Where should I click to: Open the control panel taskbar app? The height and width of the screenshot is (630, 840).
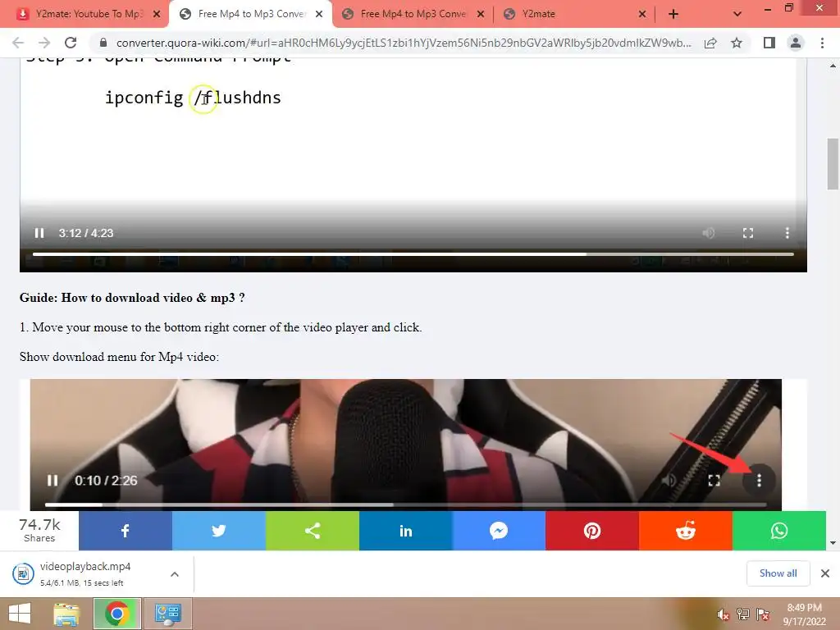167,614
